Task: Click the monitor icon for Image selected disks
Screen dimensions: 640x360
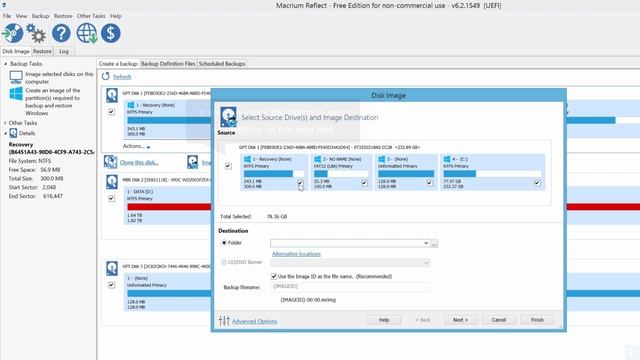Action: [16, 77]
